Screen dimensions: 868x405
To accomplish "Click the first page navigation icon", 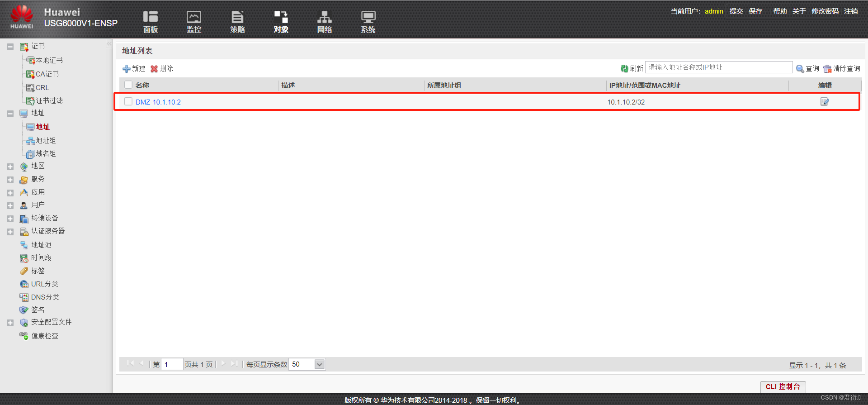I will (x=131, y=363).
